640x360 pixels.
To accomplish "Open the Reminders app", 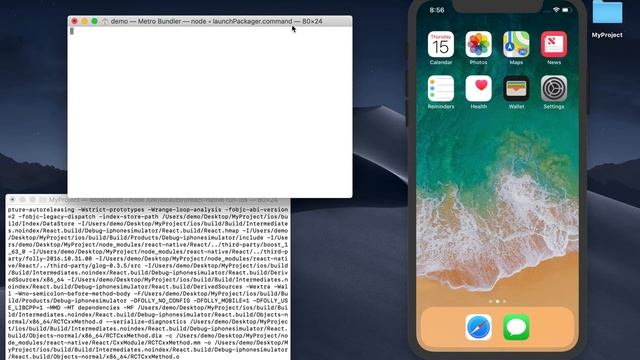I will click(441, 88).
